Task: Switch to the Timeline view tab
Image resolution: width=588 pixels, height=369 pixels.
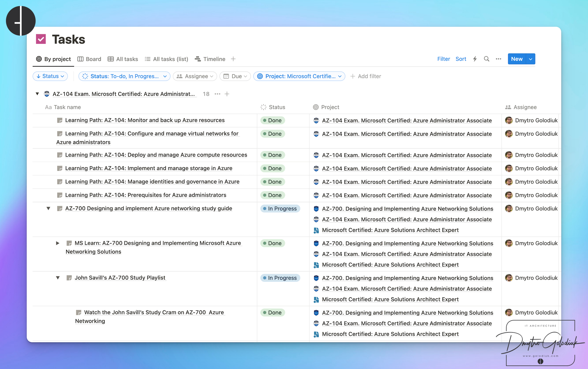Action: coord(210,59)
